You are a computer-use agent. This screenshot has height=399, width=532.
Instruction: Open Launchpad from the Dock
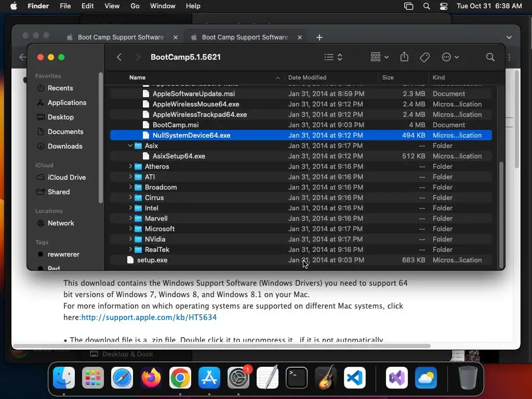coord(93,378)
